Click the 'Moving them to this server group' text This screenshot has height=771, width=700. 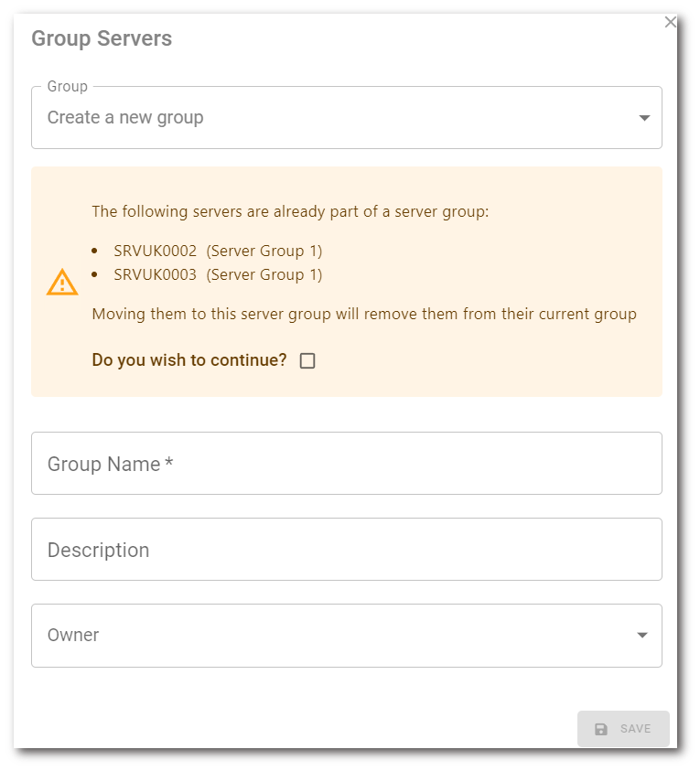363,315
